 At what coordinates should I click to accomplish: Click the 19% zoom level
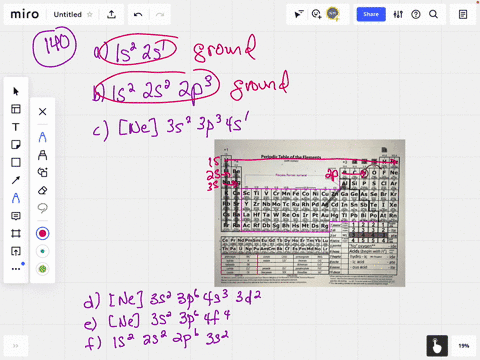pos(464,346)
